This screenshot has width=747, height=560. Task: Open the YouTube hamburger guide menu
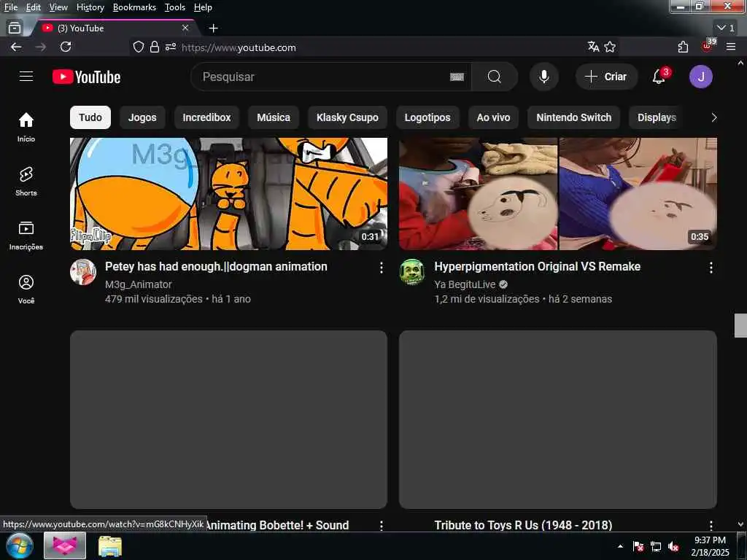coord(26,76)
